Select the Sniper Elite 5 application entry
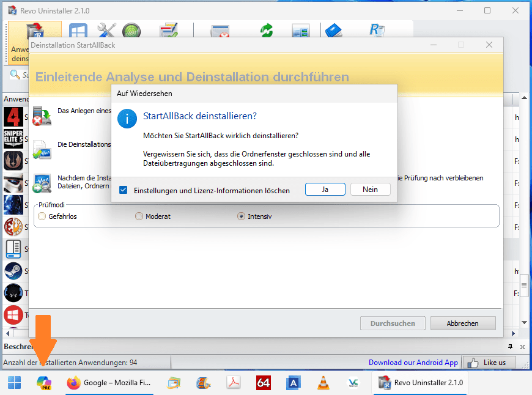The height and width of the screenshot is (395, 532). coord(13,139)
